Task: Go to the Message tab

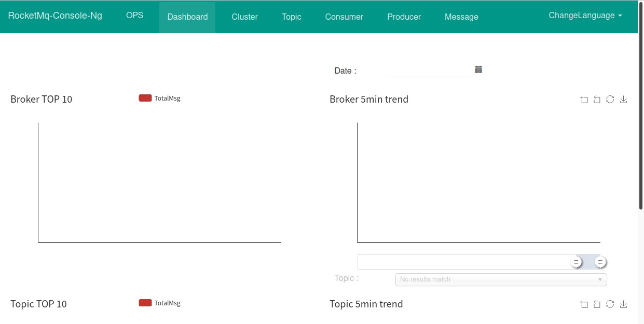Action: (x=461, y=17)
